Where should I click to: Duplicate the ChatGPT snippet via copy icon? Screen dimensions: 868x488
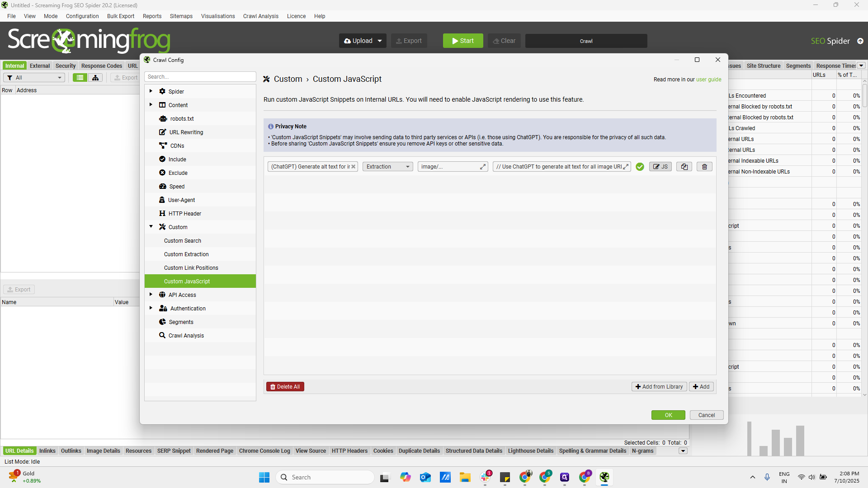(684, 166)
